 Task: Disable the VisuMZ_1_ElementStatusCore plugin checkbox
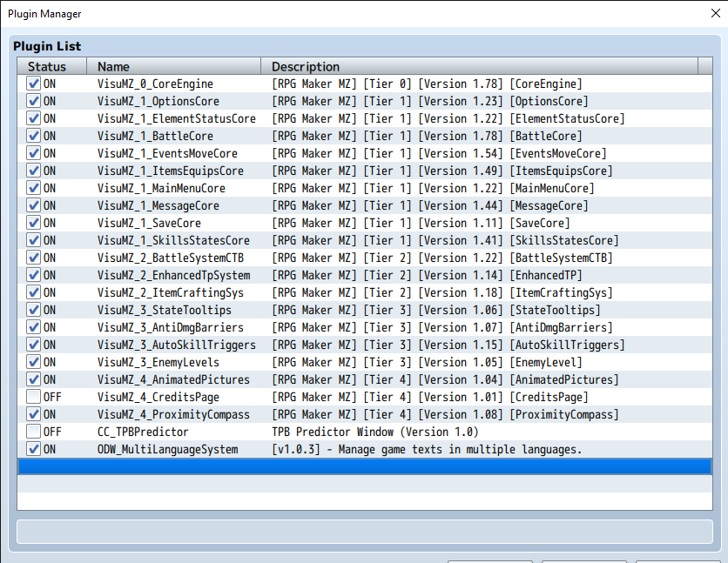pos(33,118)
